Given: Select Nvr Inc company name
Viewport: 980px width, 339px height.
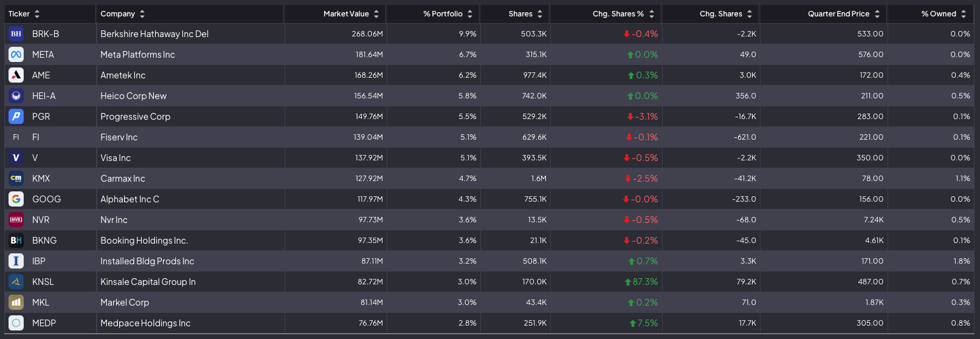Looking at the screenshot, I should 114,220.
